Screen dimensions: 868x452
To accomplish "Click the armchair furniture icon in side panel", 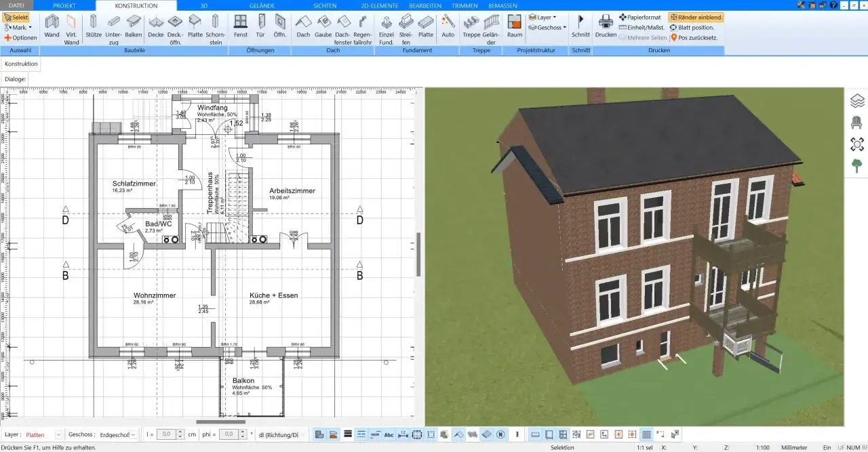I will coord(857,123).
